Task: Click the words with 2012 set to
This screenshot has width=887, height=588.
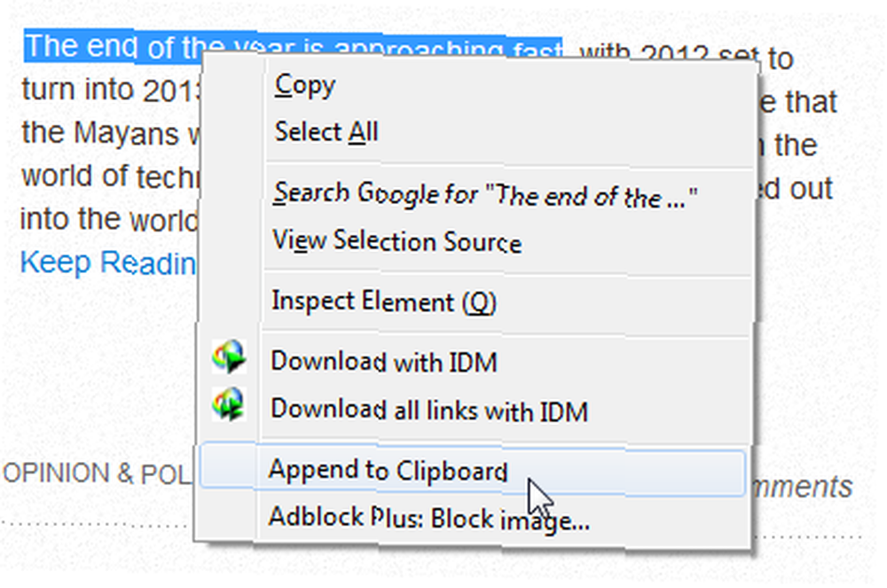Action: pyautogui.click(x=687, y=58)
